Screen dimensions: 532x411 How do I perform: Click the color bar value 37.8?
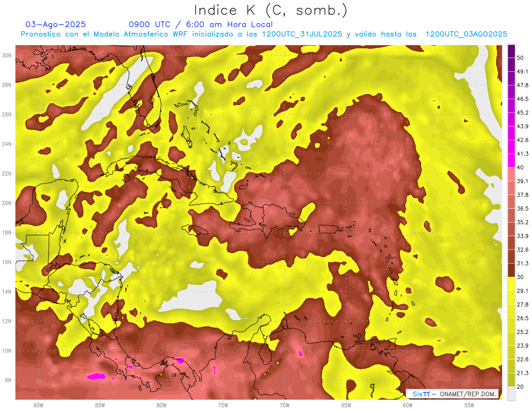(x=522, y=195)
